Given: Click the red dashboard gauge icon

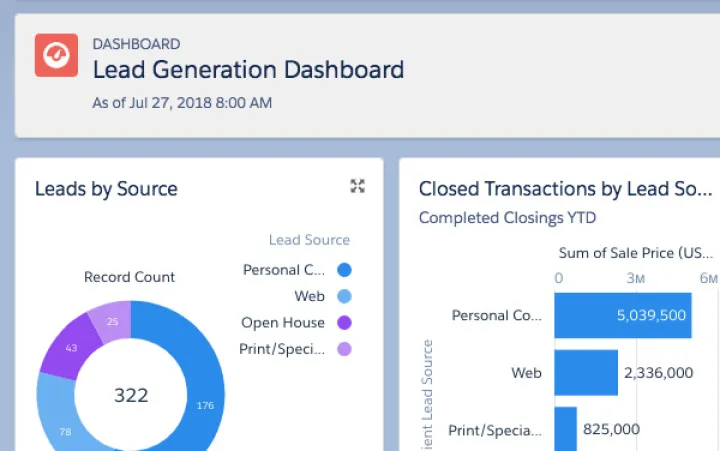Looking at the screenshot, I should (x=56, y=55).
